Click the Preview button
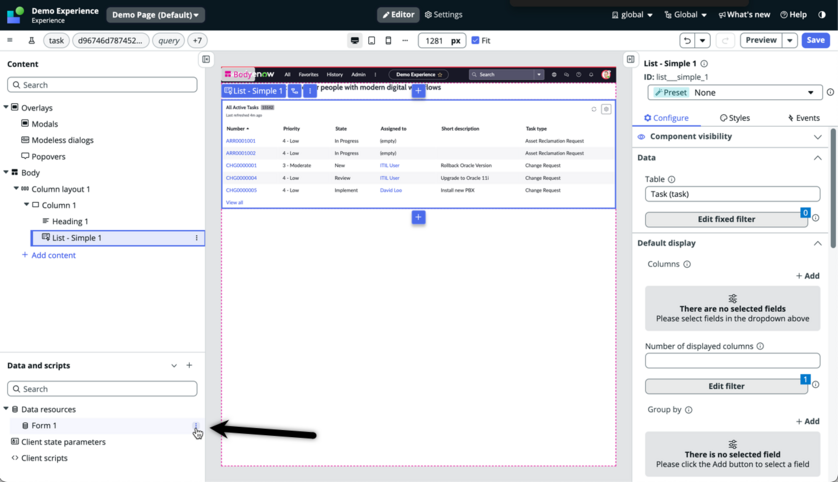 click(761, 40)
